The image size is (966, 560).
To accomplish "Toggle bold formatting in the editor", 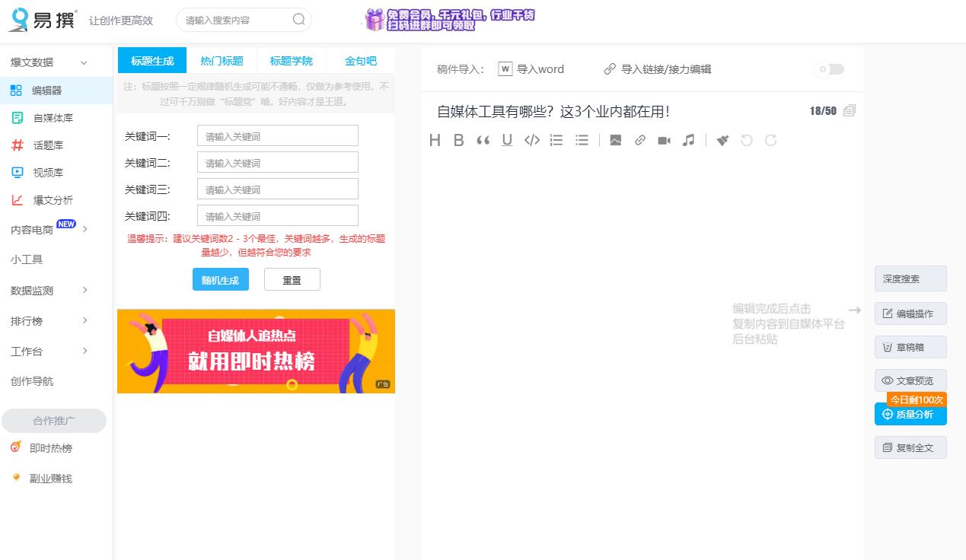I will 458,140.
